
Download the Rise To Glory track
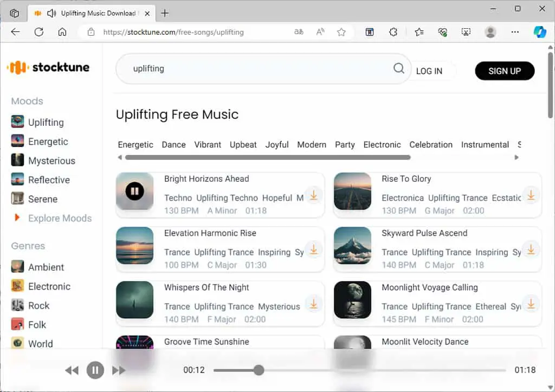pyautogui.click(x=531, y=196)
